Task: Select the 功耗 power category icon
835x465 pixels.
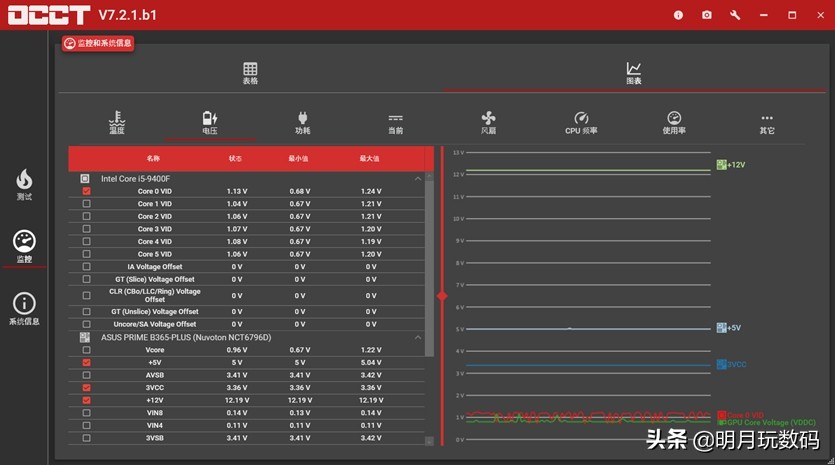Action: point(302,122)
